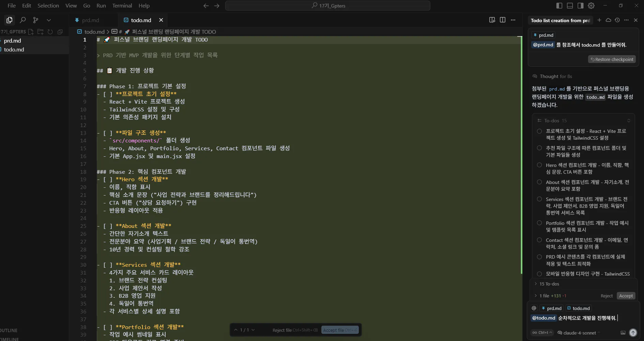Open the Help menu
The image size is (644, 341).
[144, 6]
